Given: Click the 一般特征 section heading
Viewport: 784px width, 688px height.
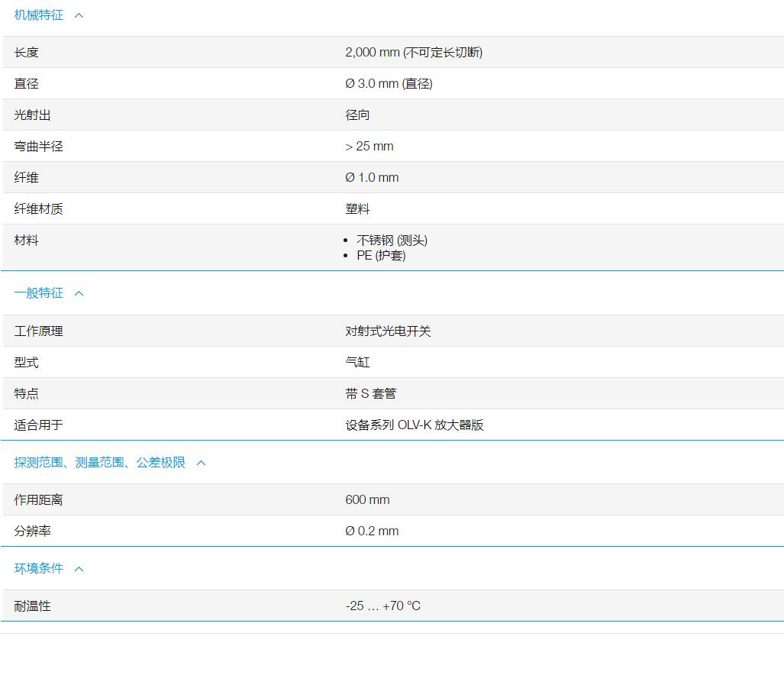Looking at the screenshot, I should (x=39, y=292).
